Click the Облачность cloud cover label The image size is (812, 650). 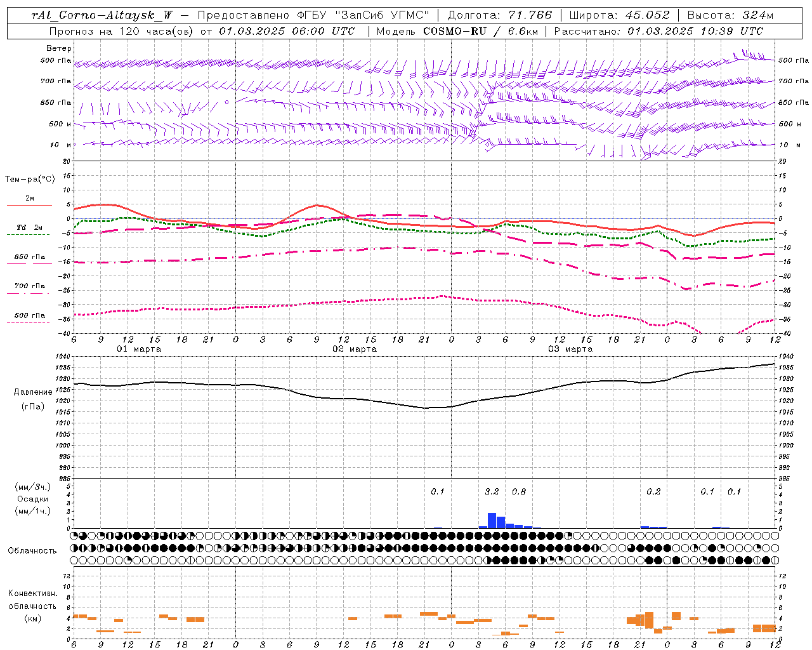tap(32, 550)
